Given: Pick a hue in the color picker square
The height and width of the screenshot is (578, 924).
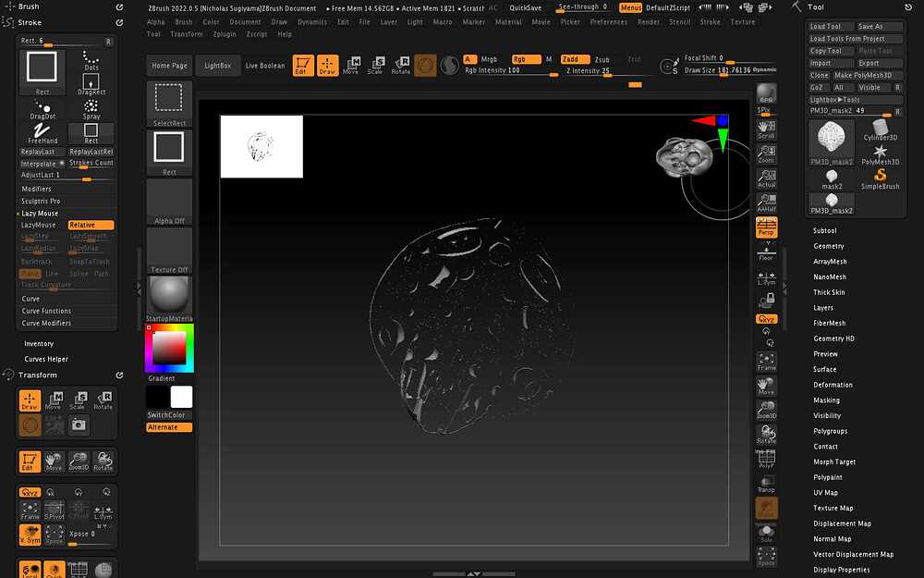Looking at the screenshot, I should [169, 348].
